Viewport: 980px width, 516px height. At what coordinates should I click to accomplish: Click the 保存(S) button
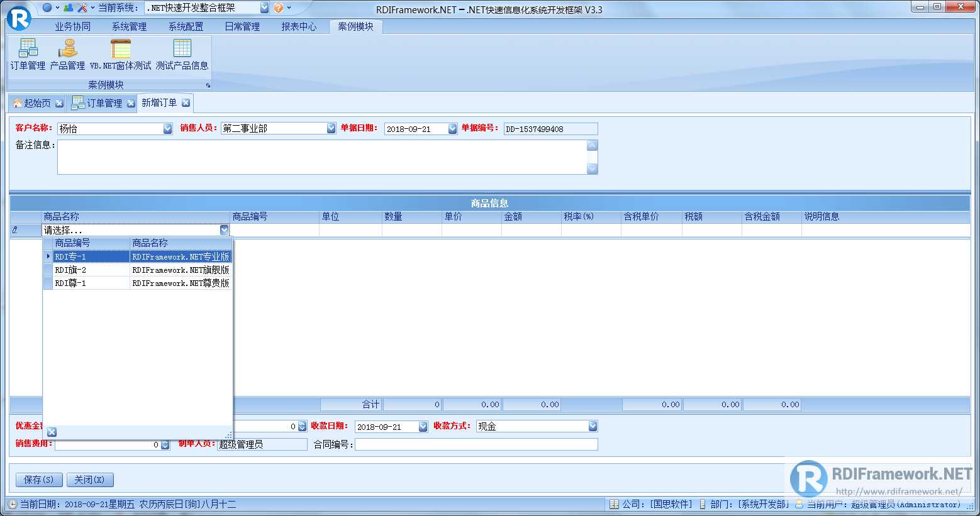point(39,480)
